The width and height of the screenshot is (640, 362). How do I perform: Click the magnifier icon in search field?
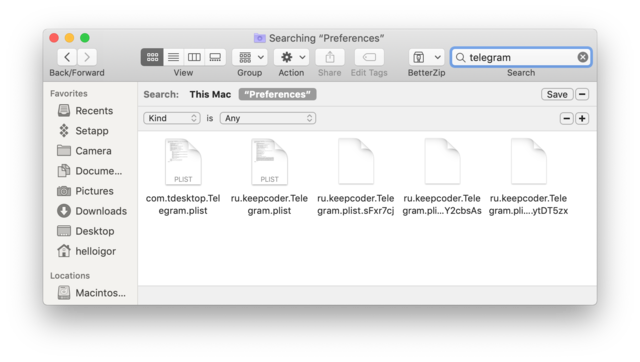460,58
